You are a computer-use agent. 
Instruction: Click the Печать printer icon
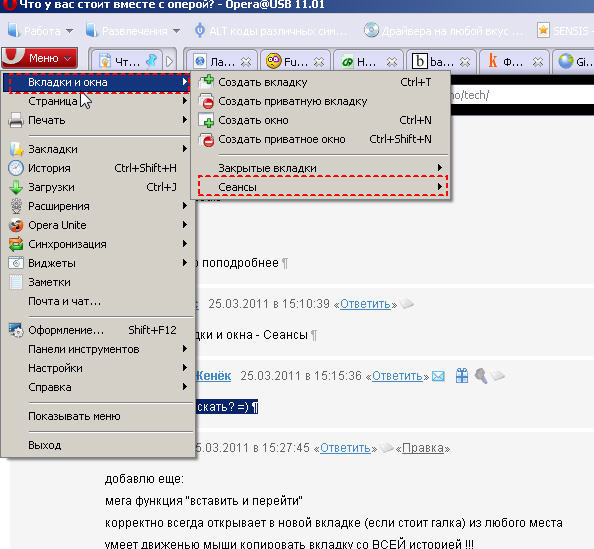[x=16, y=120]
